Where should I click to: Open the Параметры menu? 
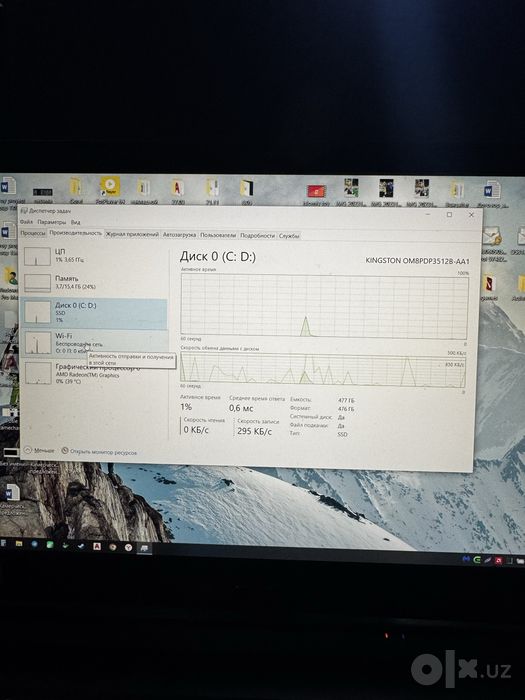(51, 222)
